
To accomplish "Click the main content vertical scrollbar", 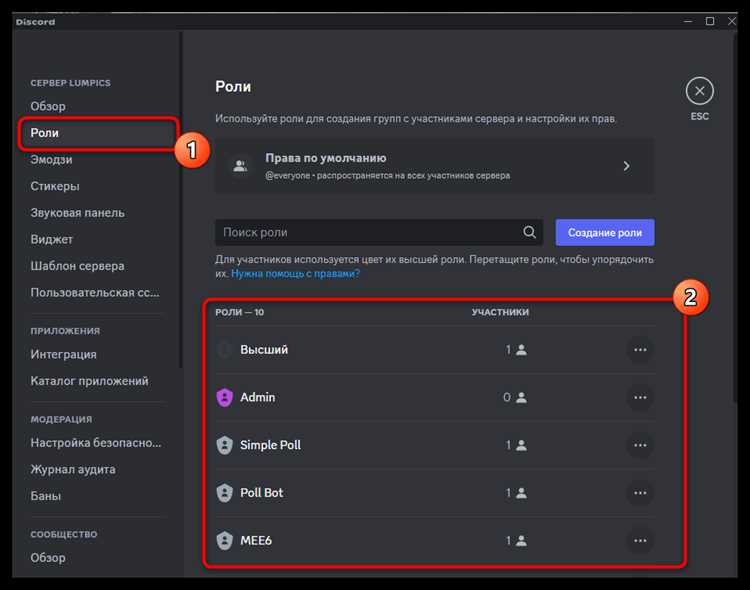I will (x=735, y=218).
